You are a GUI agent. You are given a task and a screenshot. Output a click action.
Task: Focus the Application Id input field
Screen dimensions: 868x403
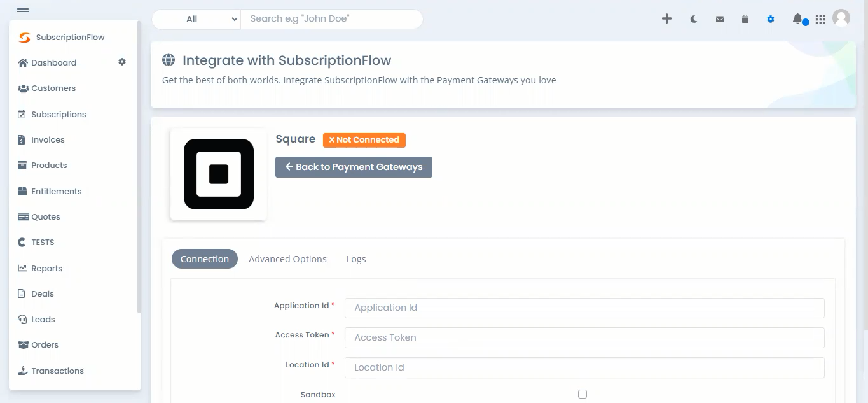click(584, 308)
